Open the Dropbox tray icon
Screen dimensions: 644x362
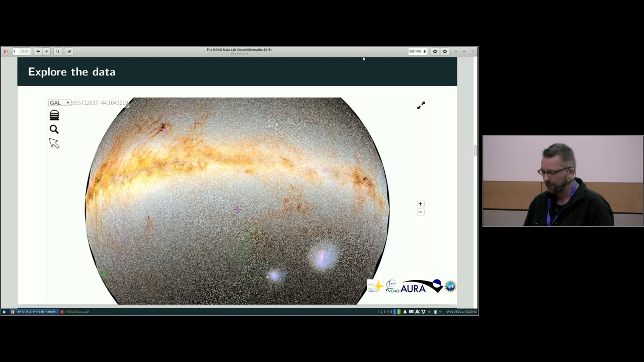click(423, 312)
